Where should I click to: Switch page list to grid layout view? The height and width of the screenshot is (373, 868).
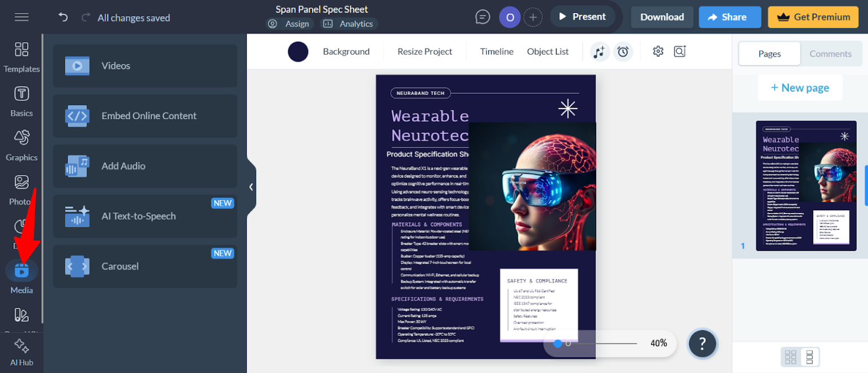point(791,357)
